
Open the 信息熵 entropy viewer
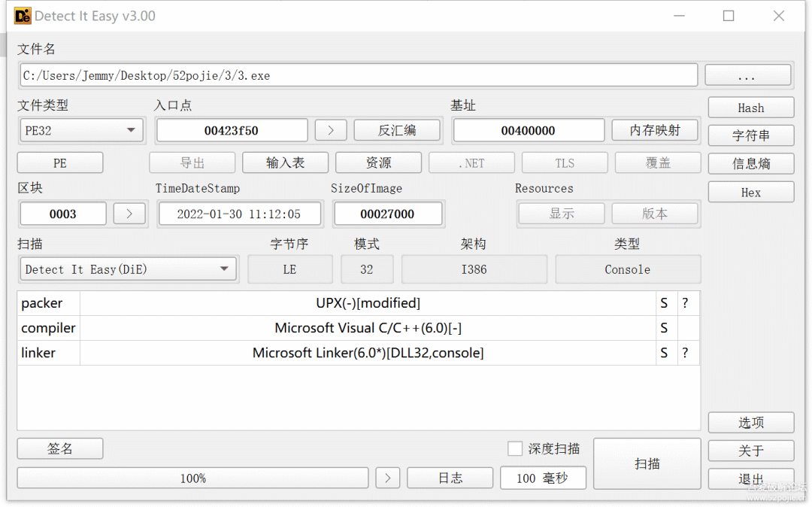pyautogui.click(x=750, y=163)
